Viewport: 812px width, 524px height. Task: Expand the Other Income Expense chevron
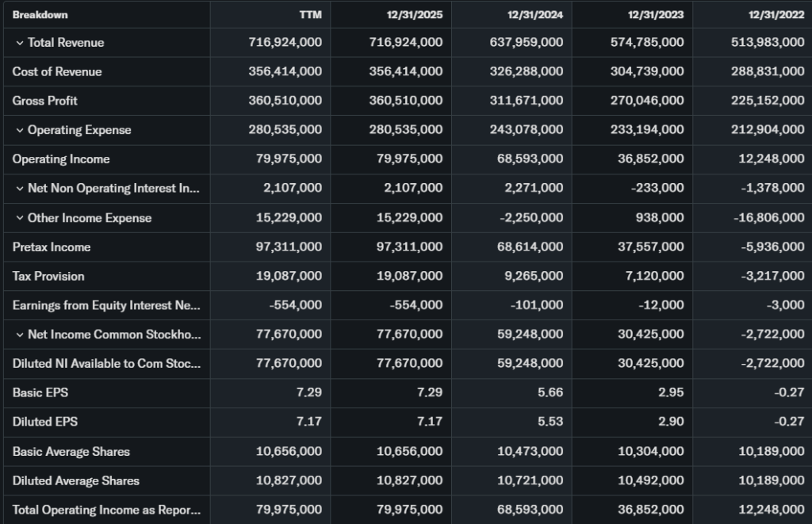pos(20,218)
